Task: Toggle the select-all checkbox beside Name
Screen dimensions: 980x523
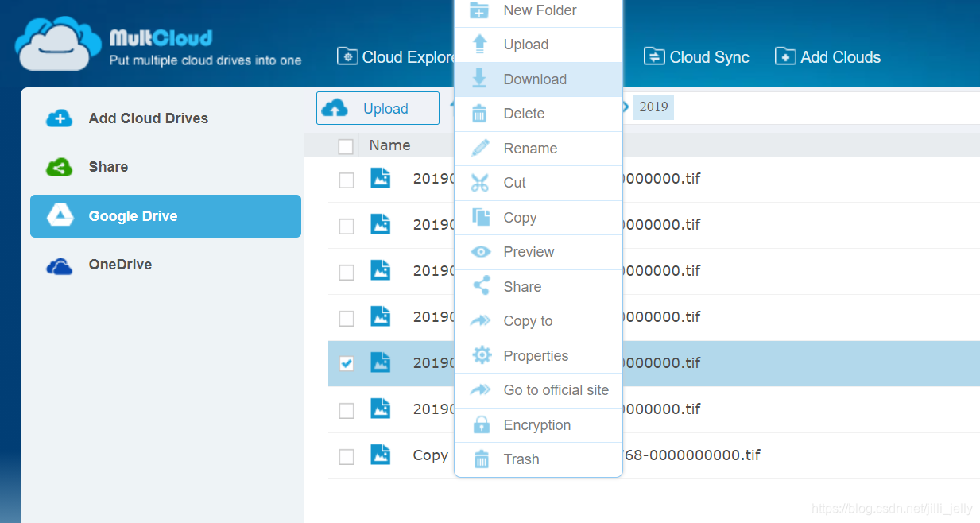Action: [346, 146]
